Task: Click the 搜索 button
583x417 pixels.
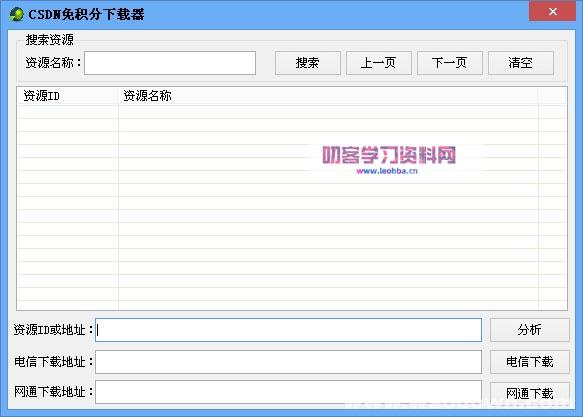Action: tap(307, 63)
